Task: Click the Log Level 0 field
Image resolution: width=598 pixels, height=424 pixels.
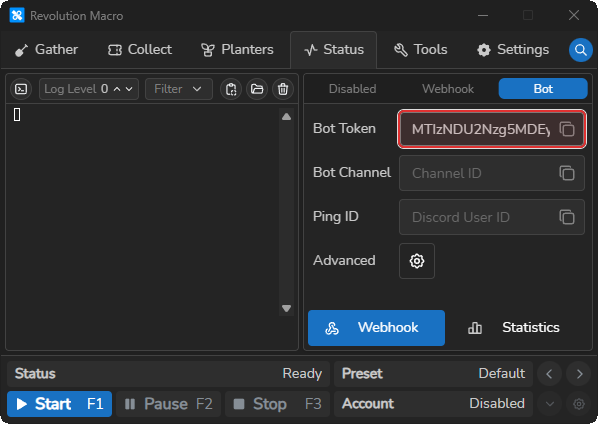Action: (x=89, y=89)
